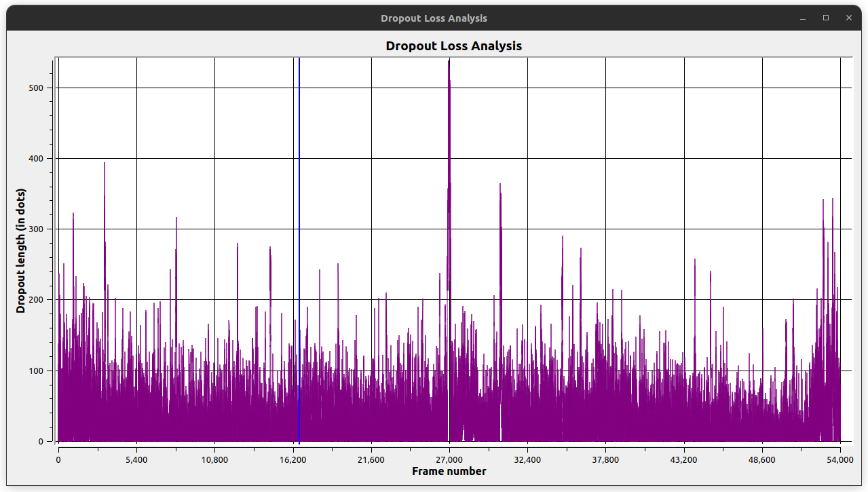
Task: Click the "Dropout length (in dots)" axis label
Action: pyautogui.click(x=20, y=250)
